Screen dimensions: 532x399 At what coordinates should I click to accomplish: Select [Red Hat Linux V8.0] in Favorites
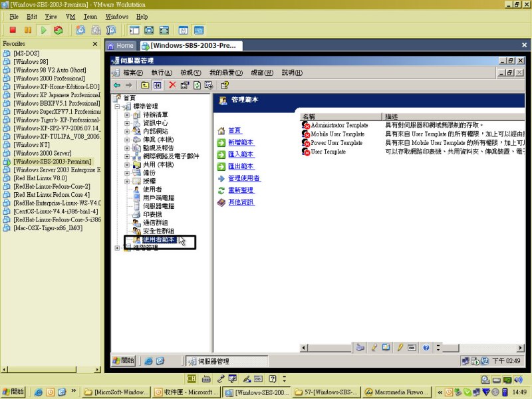[x=40, y=178]
